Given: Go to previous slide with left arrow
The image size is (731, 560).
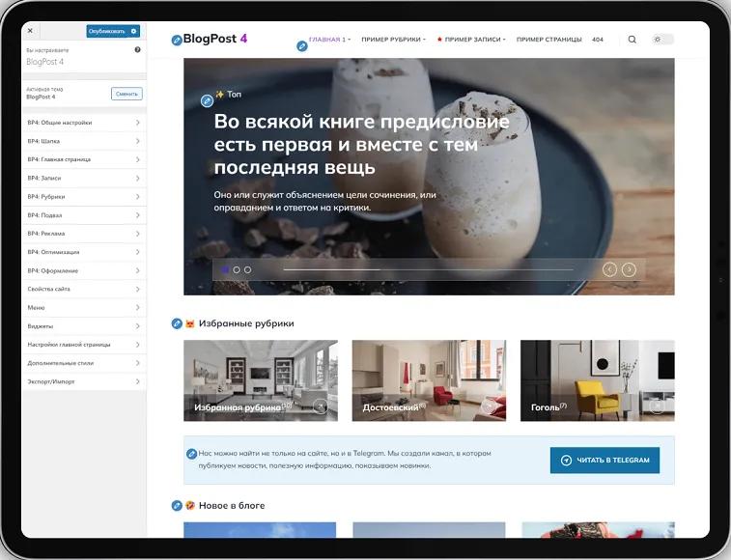Looking at the screenshot, I should pos(609,269).
